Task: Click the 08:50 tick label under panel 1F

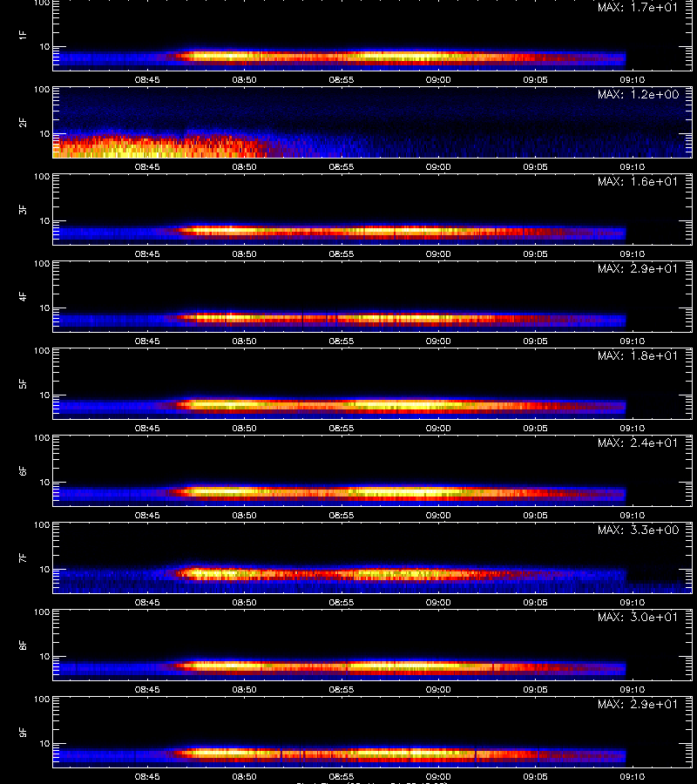Action: pyautogui.click(x=245, y=79)
